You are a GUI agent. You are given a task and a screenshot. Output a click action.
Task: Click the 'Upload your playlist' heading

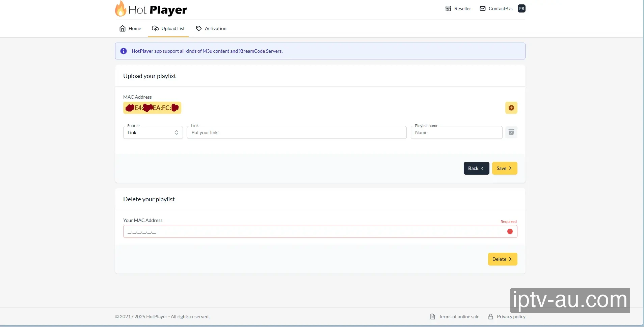coord(150,76)
